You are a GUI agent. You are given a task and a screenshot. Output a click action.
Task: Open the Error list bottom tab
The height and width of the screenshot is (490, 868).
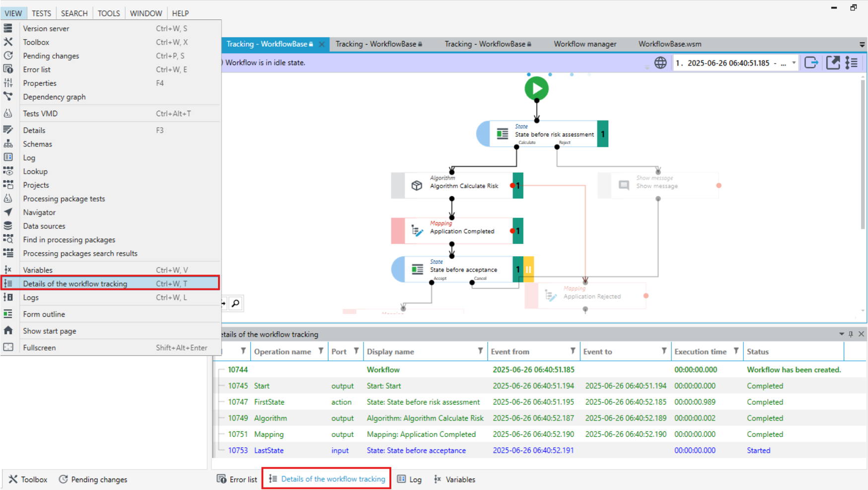coord(237,480)
